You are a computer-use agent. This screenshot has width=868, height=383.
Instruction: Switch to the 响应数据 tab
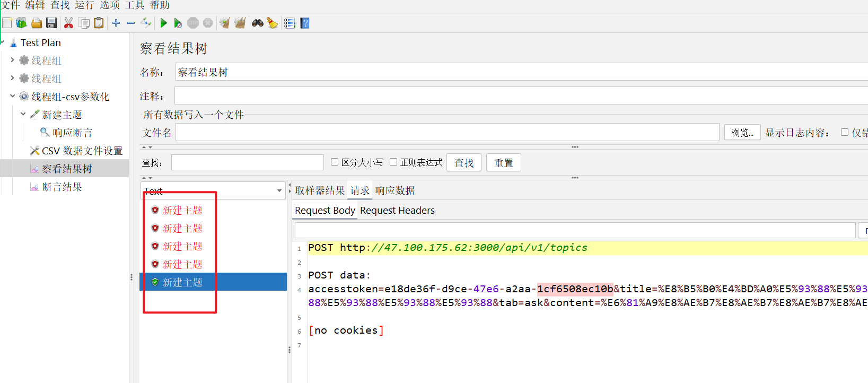pos(395,190)
